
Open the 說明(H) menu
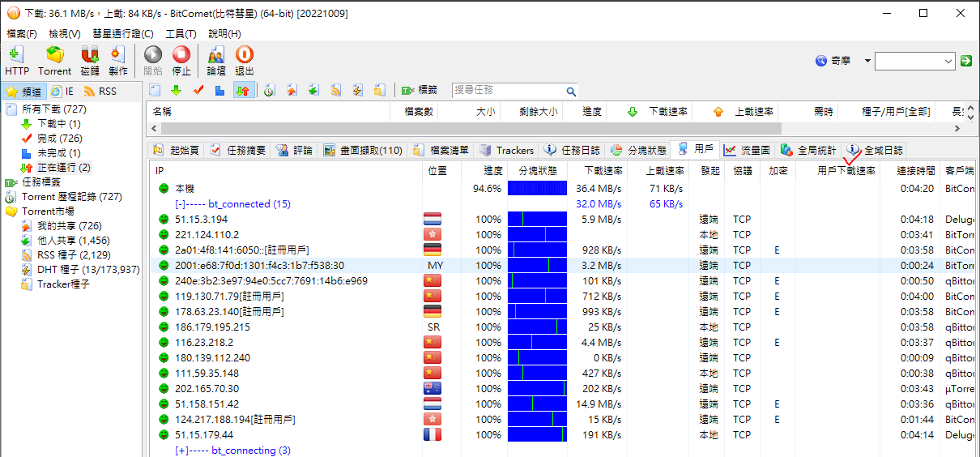pyautogui.click(x=224, y=33)
